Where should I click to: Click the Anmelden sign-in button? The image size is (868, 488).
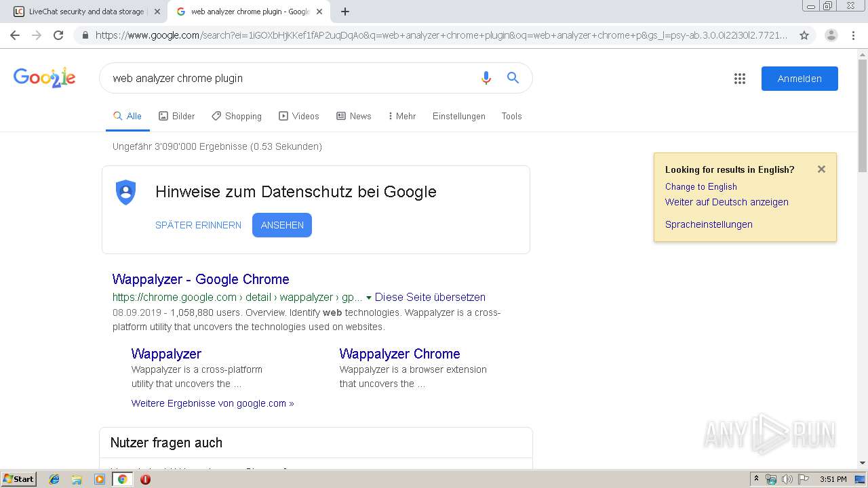pos(800,79)
